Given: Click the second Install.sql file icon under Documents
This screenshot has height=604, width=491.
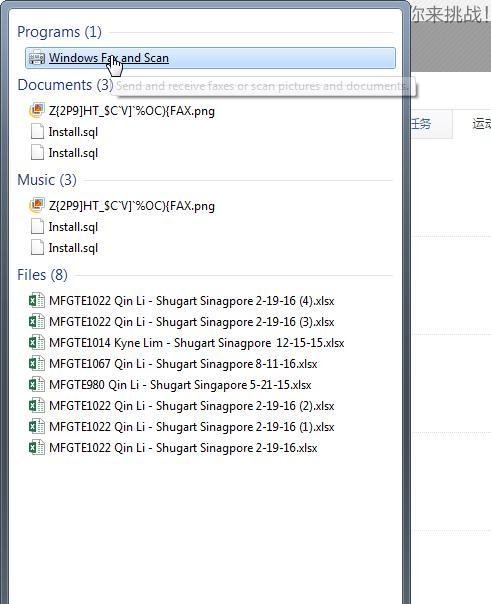Looking at the screenshot, I should coord(37,153).
